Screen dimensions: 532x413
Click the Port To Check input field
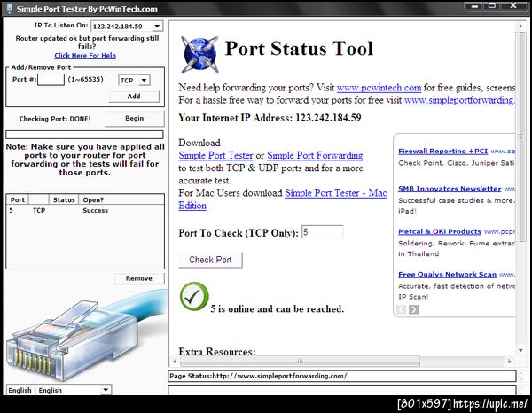pyautogui.click(x=323, y=232)
